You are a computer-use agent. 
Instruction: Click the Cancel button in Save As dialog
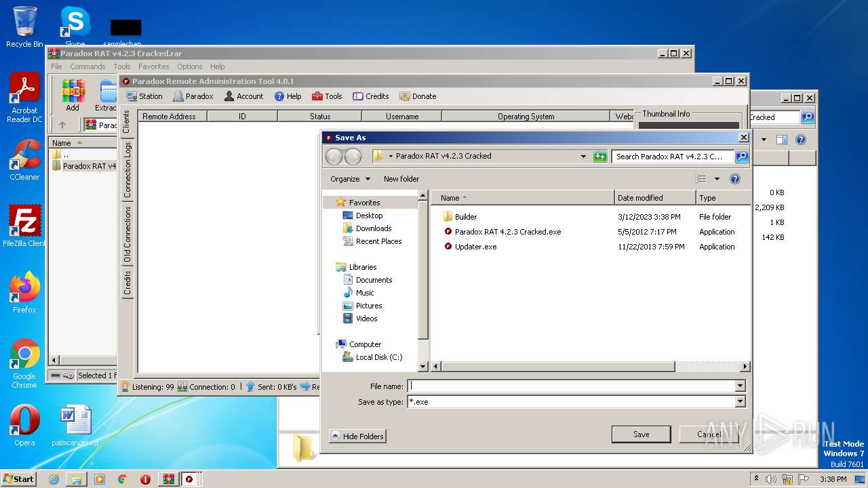(x=709, y=434)
